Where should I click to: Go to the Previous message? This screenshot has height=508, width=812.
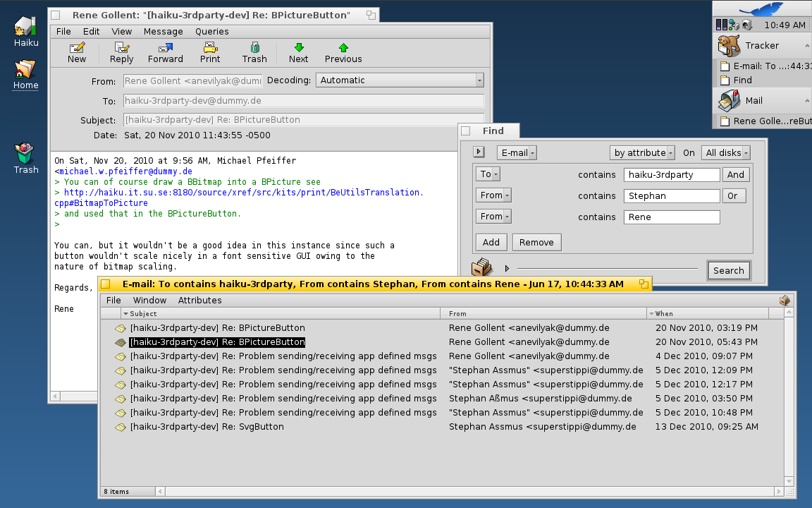343,48
